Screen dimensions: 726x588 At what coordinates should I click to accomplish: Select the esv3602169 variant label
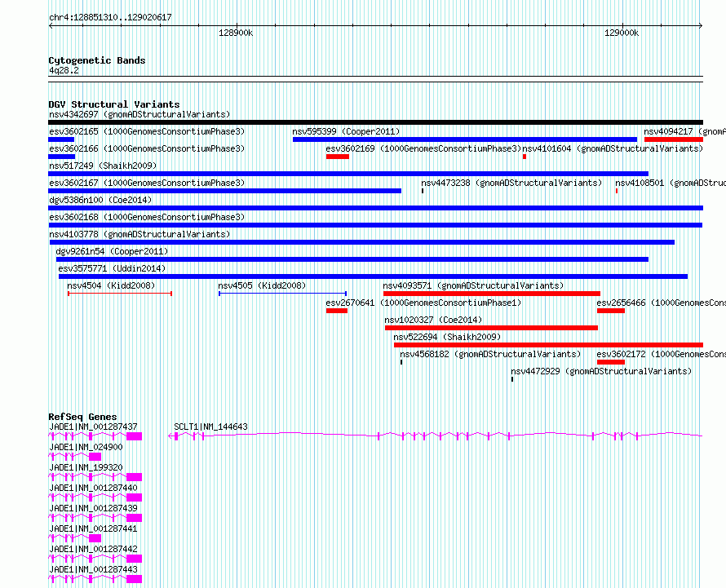click(423, 148)
